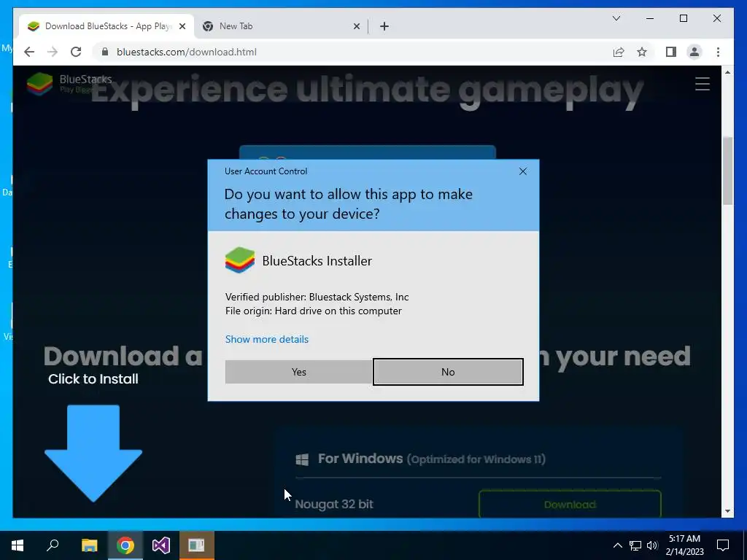Open Visual Studio from taskbar
Image resolution: width=747 pixels, height=560 pixels.
point(161,545)
